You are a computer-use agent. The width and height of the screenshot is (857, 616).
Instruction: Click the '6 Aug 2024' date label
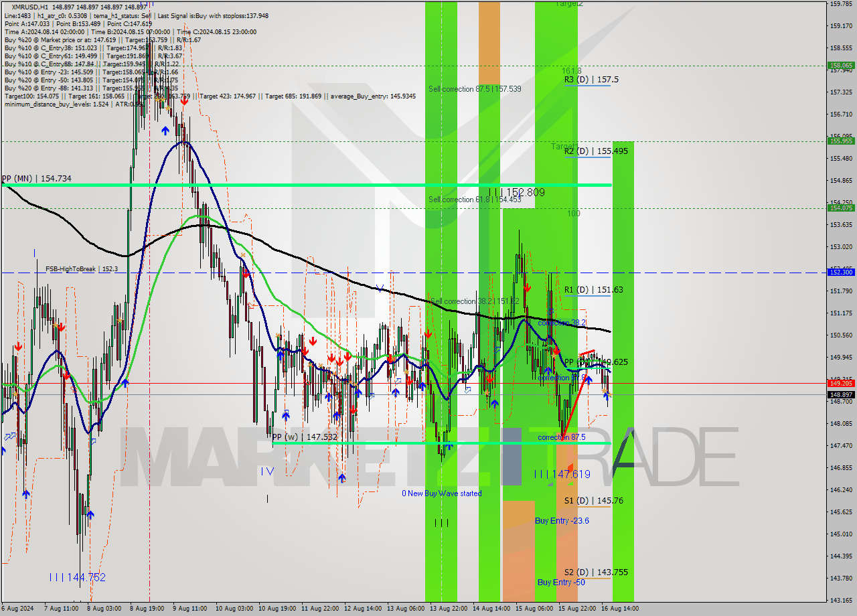coord(17,609)
